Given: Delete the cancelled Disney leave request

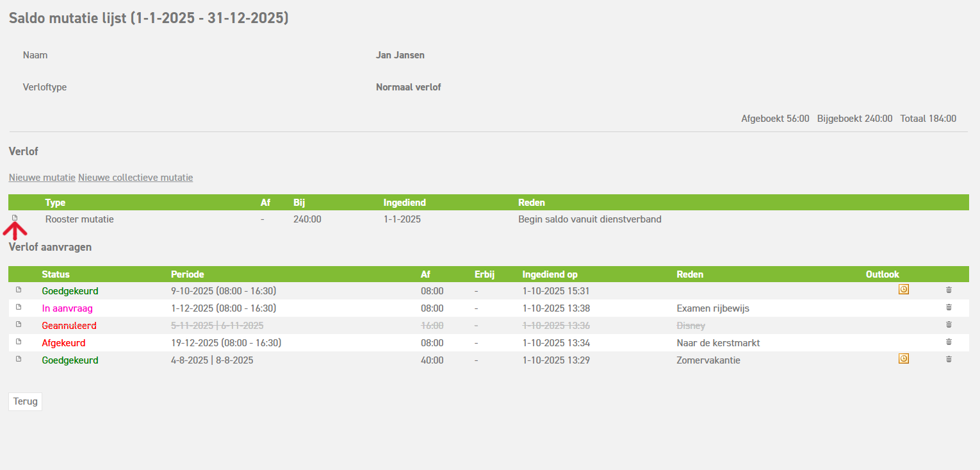Looking at the screenshot, I should pos(949,324).
